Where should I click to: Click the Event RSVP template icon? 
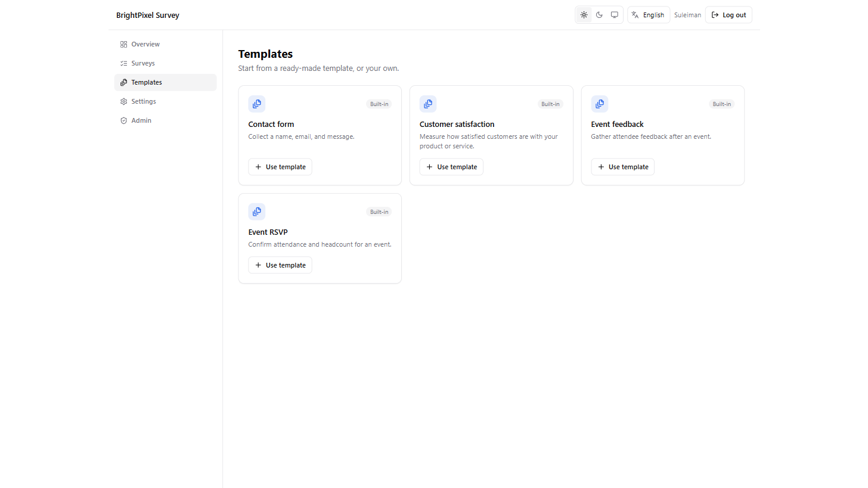tap(257, 212)
